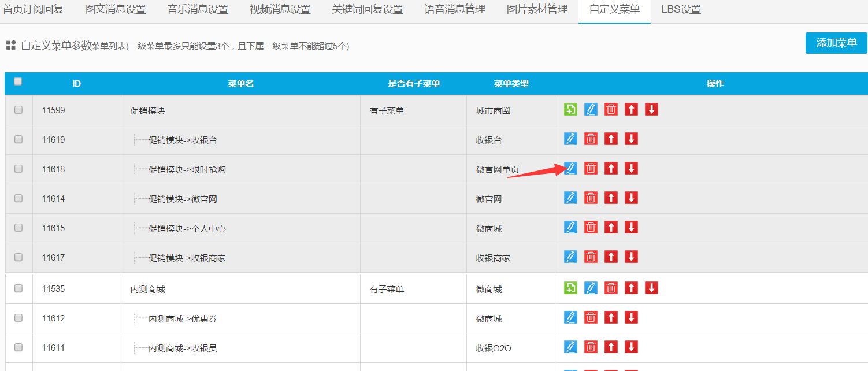Move row 11599 up
The width and height of the screenshot is (868, 371).
[x=631, y=109]
